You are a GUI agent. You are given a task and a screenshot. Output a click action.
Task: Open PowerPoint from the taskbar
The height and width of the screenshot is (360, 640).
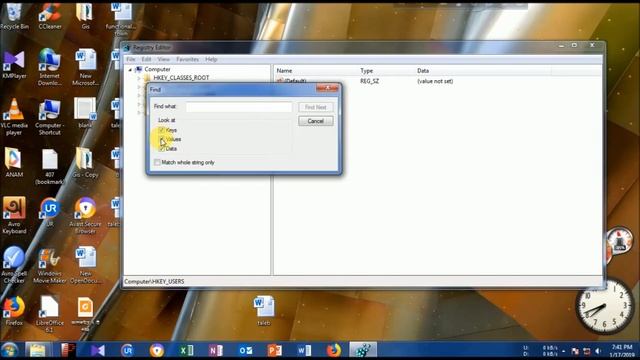click(275, 351)
